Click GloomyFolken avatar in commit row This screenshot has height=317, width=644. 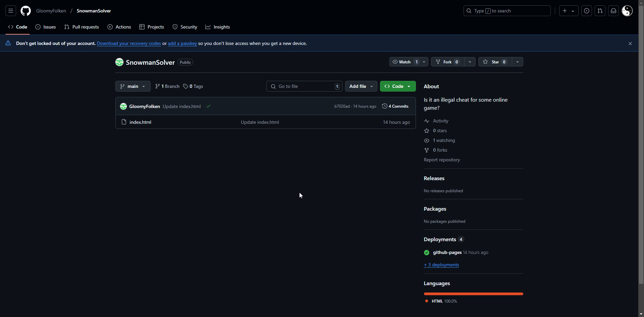coord(123,106)
